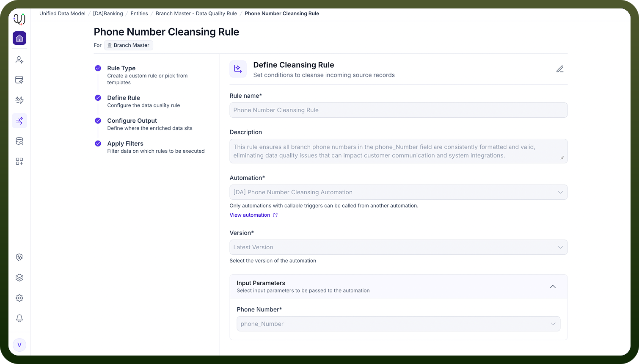Screen dimensions: 639x364
Task: Click the 'Phone Number Cleansing Rule' page title
Action: pyautogui.click(x=166, y=32)
